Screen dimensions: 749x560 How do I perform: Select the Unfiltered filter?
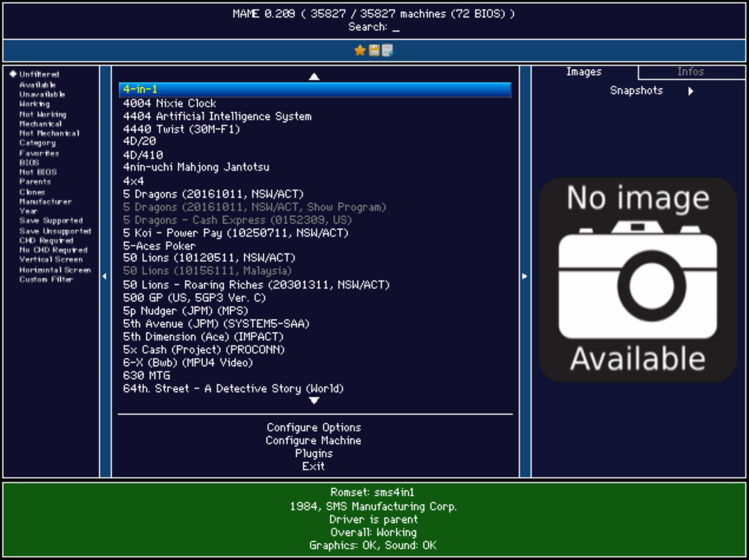coord(39,74)
